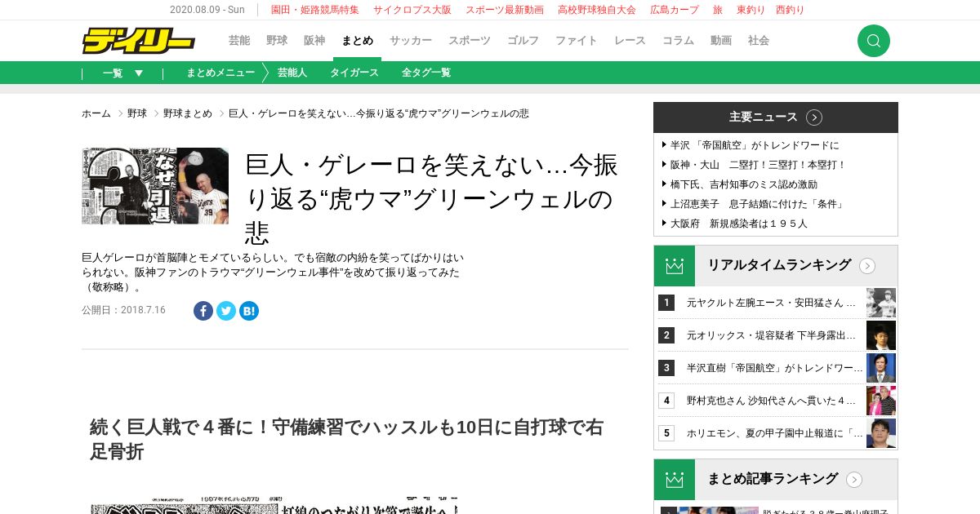Open news 橋下氏、吉村知事のミス認め激励
Viewport: 980px width, 514px height.
click(744, 184)
